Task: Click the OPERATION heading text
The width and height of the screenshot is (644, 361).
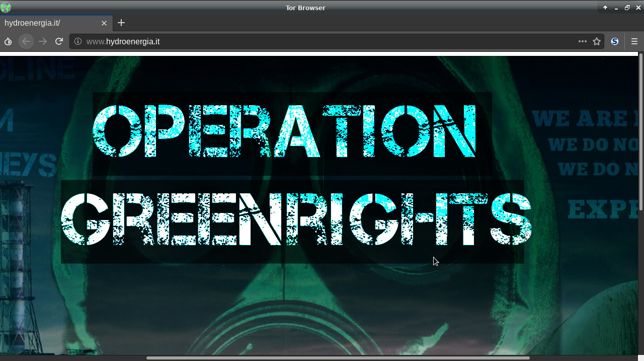Action: pos(284,131)
